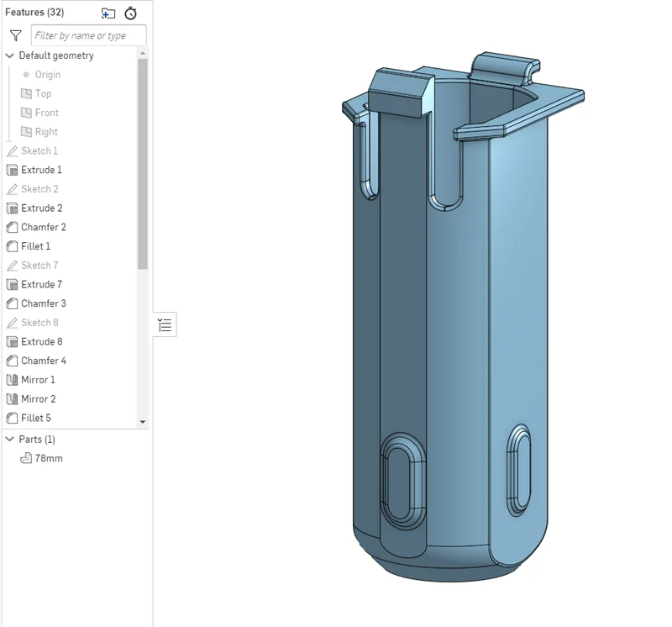Click the add folder icon in Features header
672x627 pixels.
point(108,13)
